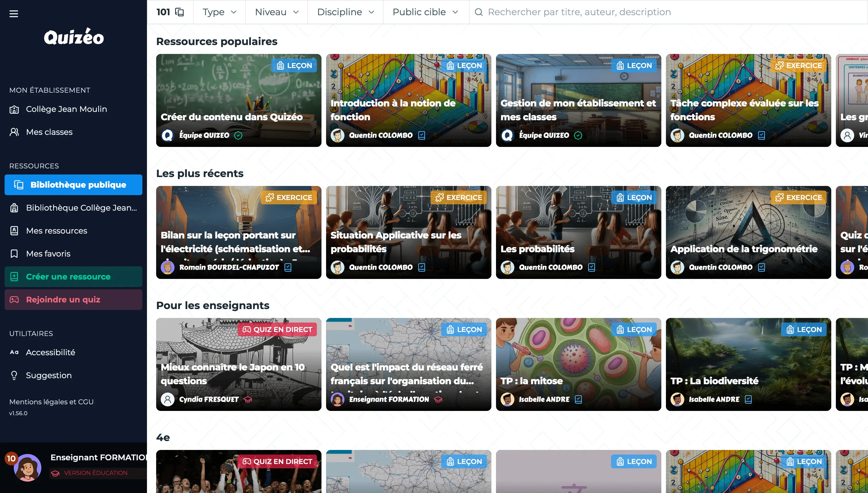Click the VERSION ÉDUCATION label
The image size is (868, 493).
tap(96, 473)
